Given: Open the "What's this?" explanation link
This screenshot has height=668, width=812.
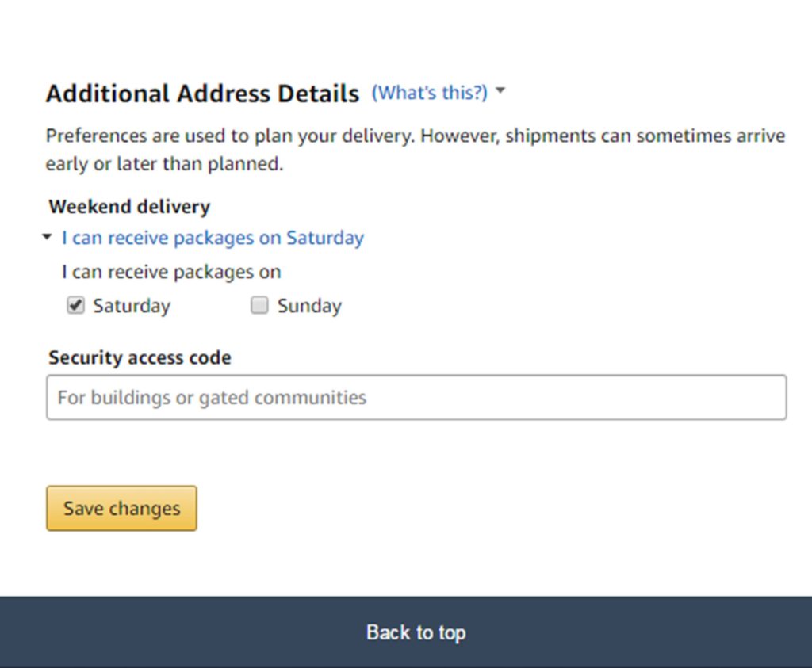Looking at the screenshot, I should 429,93.
